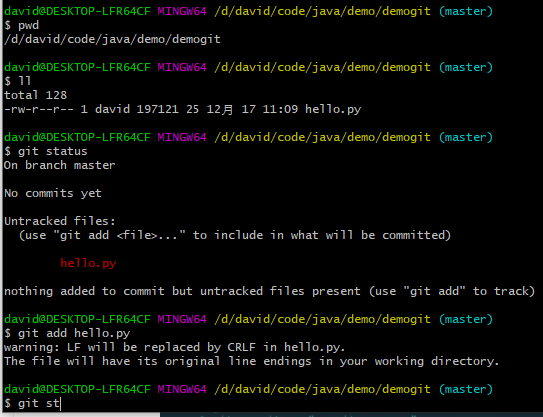Viewport: 543px width, 417px height.
Task: Click the 'nothing added to commit' message line
Action: [270, 291]
